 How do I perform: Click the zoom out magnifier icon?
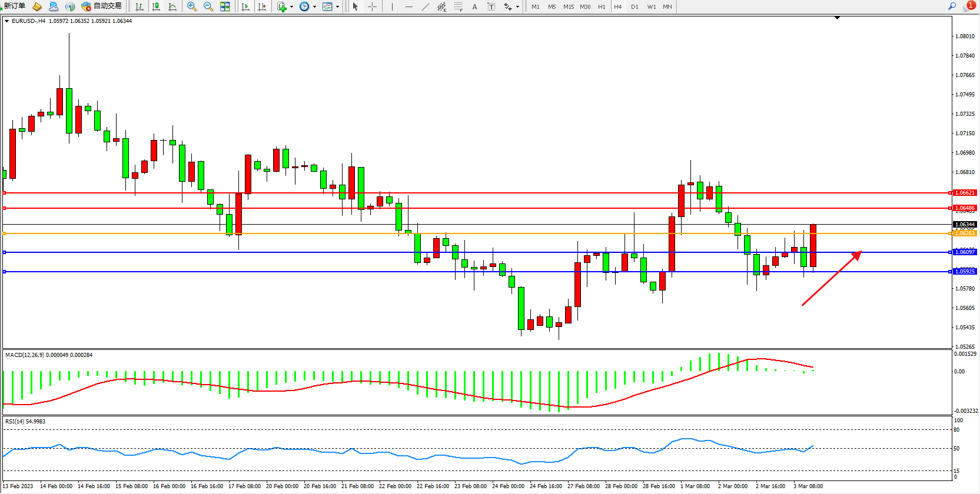coord(208,6)
